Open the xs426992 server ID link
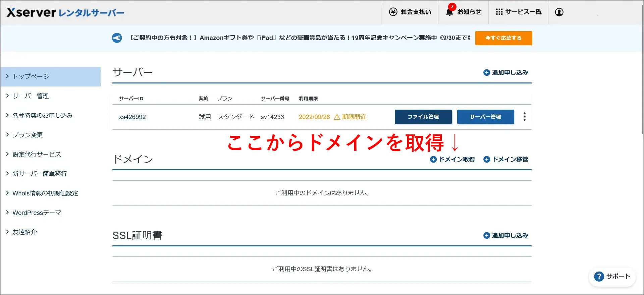This screenshot has width=644, height=295. [132, 117]
